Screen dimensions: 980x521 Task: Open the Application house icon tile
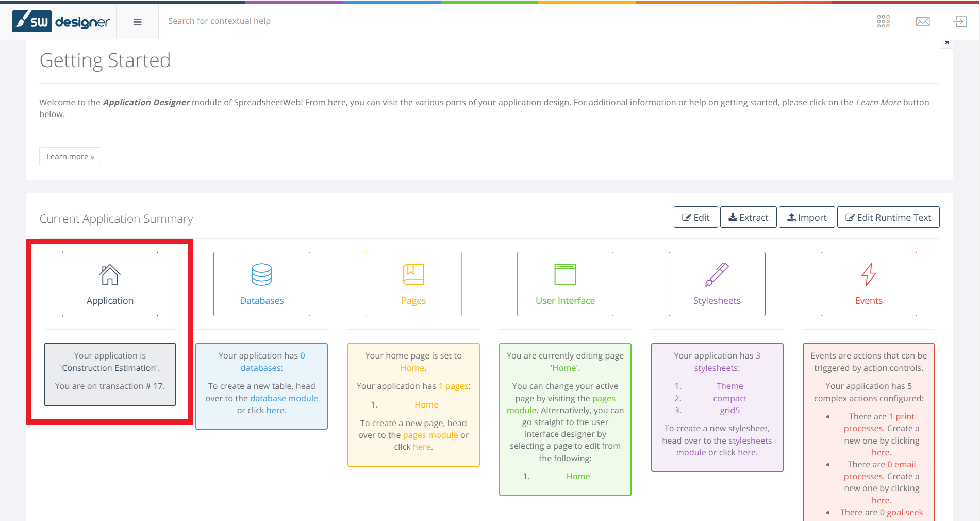(x=110, y=284)
